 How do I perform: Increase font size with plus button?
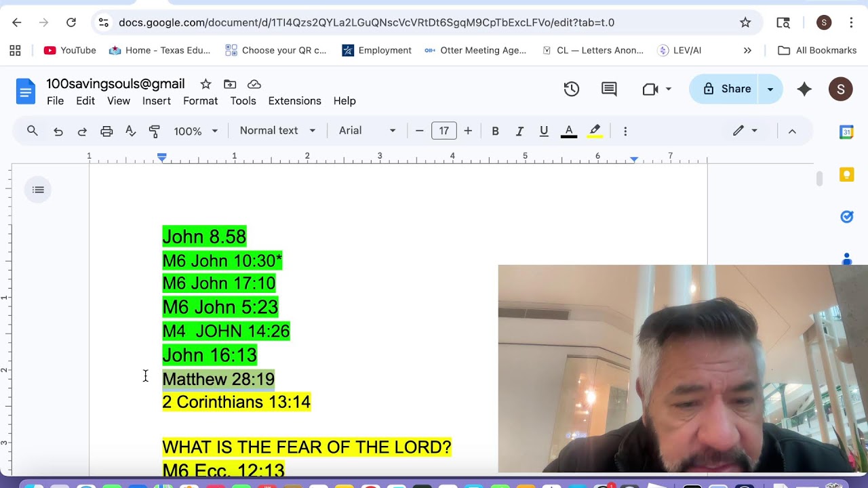click(468, 131)
